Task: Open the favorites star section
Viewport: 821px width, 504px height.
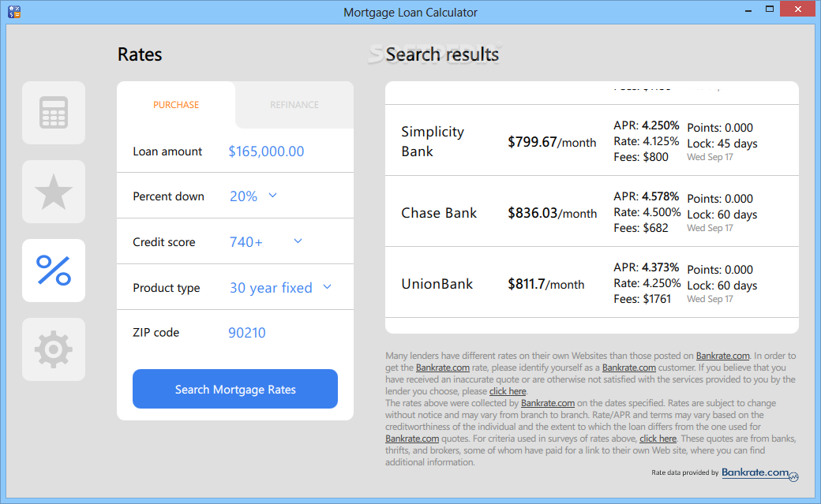Action: point(54,192)
